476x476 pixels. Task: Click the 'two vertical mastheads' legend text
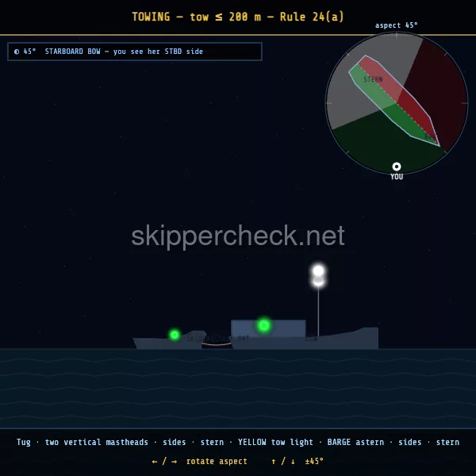pyautogui.click(x=97, y=442)
